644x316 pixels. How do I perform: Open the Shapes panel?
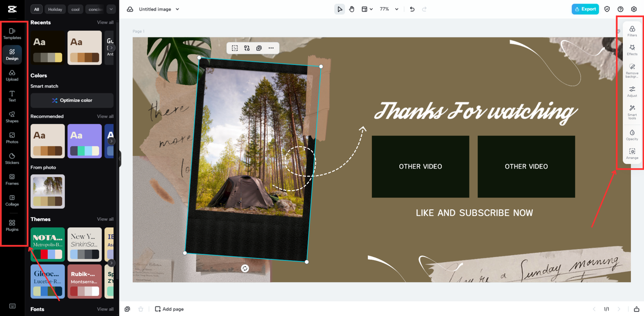coord(12,117)
